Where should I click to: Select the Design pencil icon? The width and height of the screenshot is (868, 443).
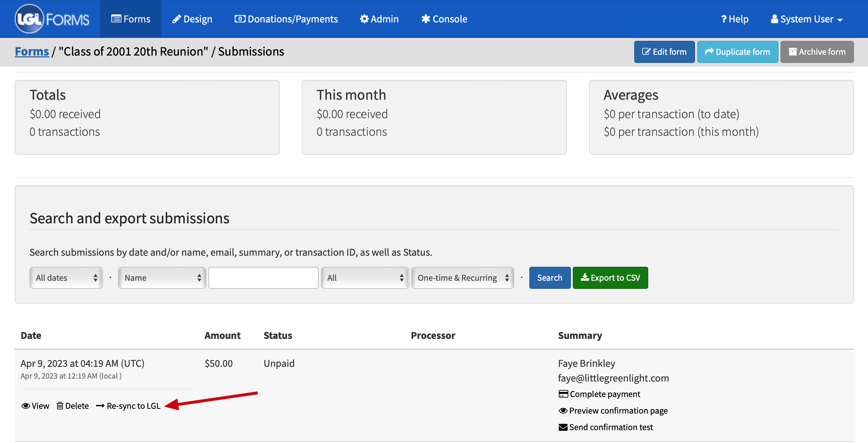(x=176, y=18)
